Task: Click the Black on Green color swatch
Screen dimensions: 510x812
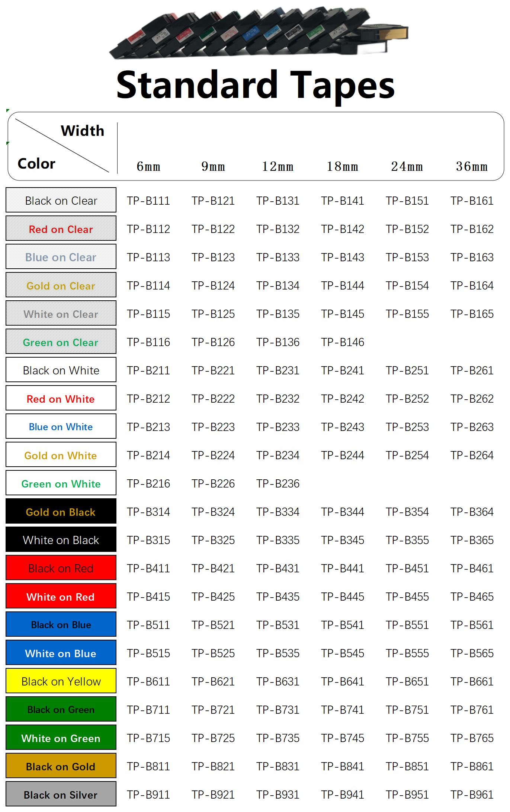Action: [x=61, y=709]
